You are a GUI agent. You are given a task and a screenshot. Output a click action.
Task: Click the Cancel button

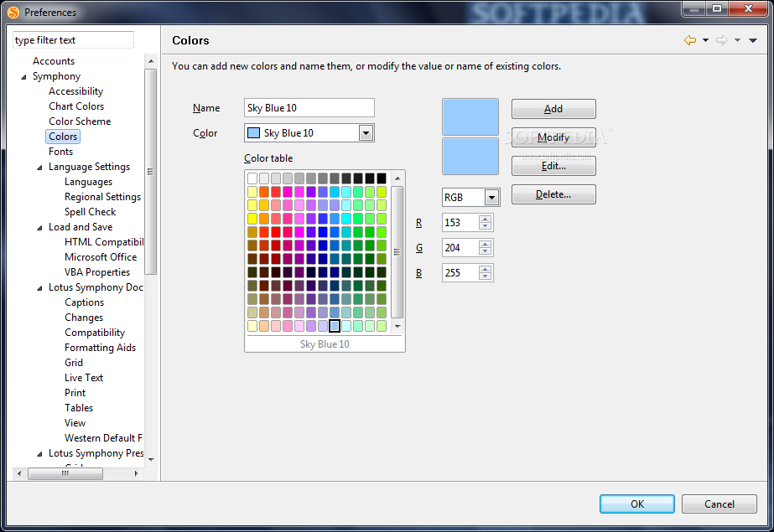coord(719,504)
